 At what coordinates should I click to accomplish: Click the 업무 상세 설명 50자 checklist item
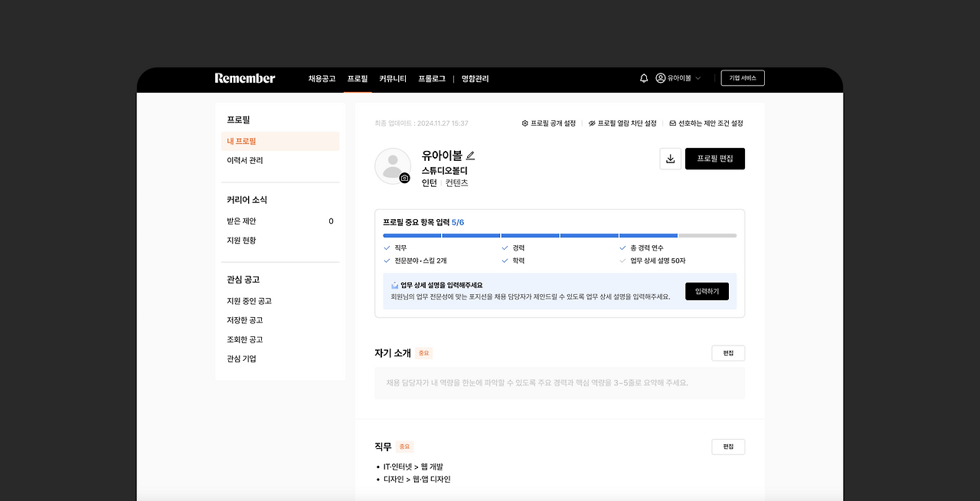[652, 260]
